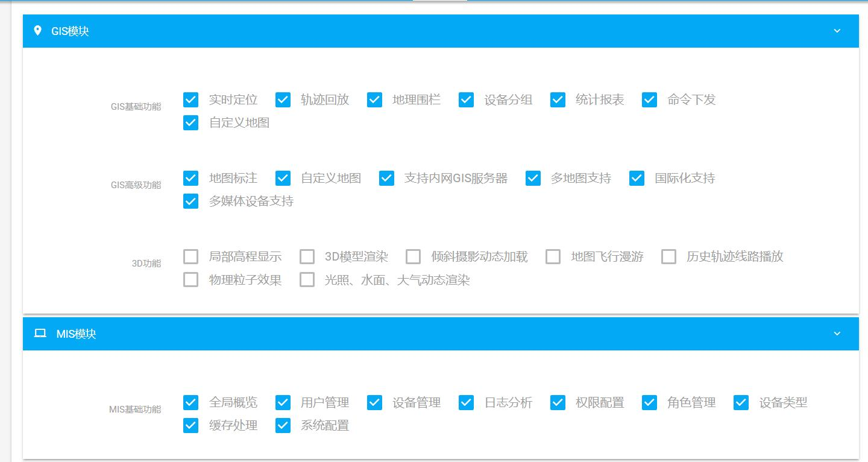This screenshot has height=462, width=868.
Task: Enable 地图飞行漫游 in 3D功能
Action: tap(553, 256)
